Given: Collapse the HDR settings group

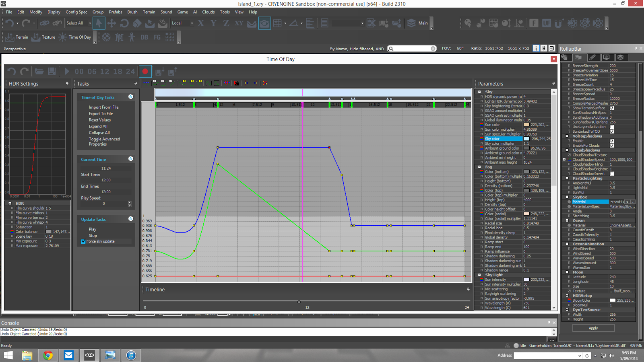Looking at the screenshot, I should click(x=10, y=204).
